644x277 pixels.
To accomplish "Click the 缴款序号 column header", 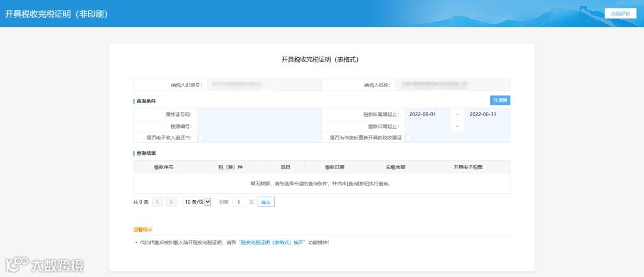I will (x=163, y=167).
